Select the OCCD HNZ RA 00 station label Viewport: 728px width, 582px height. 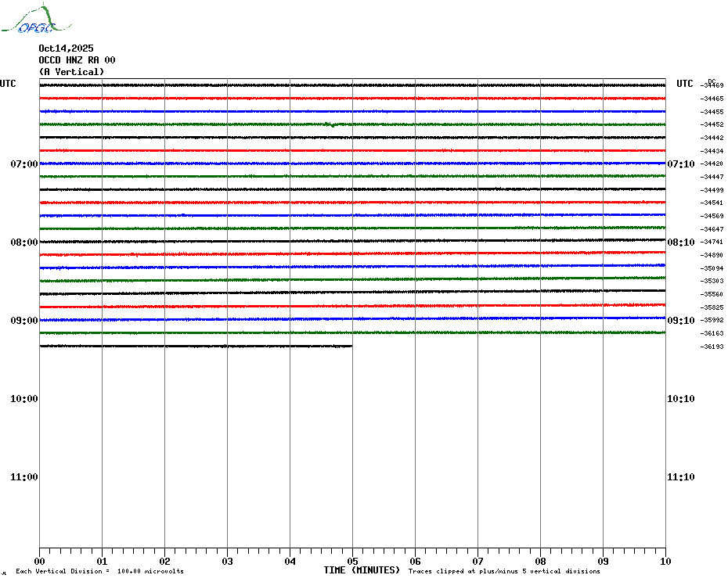tap(77, 60)
